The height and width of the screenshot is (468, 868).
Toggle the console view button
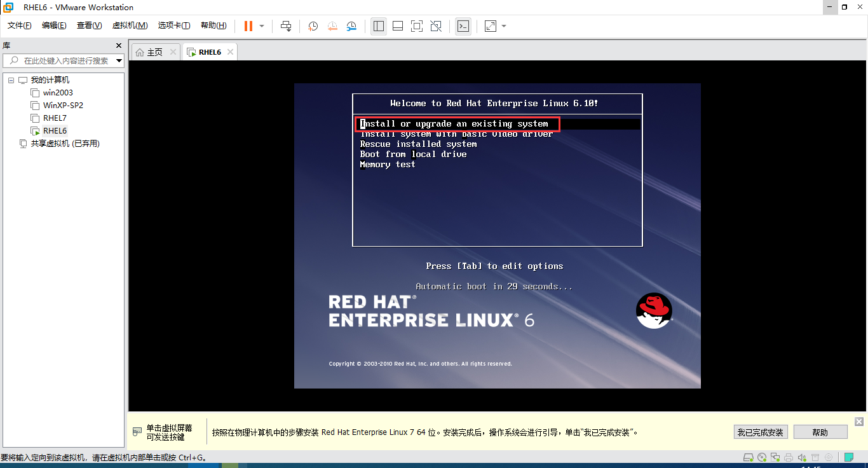[463, 26]
